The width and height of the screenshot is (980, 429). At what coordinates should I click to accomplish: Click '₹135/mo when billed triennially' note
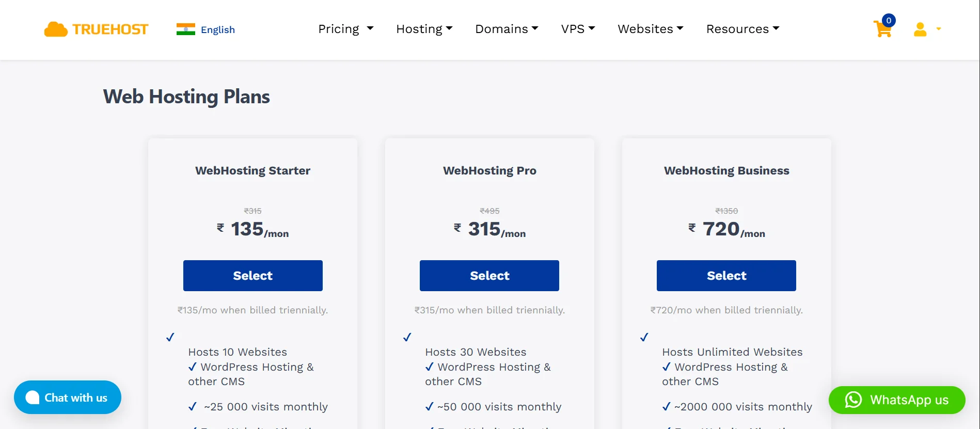[x=253, y=310]
